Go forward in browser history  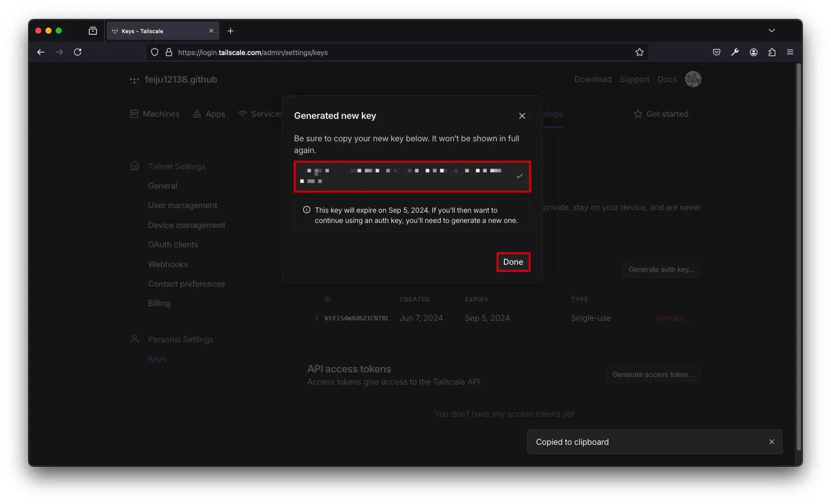tap(59, 52)
